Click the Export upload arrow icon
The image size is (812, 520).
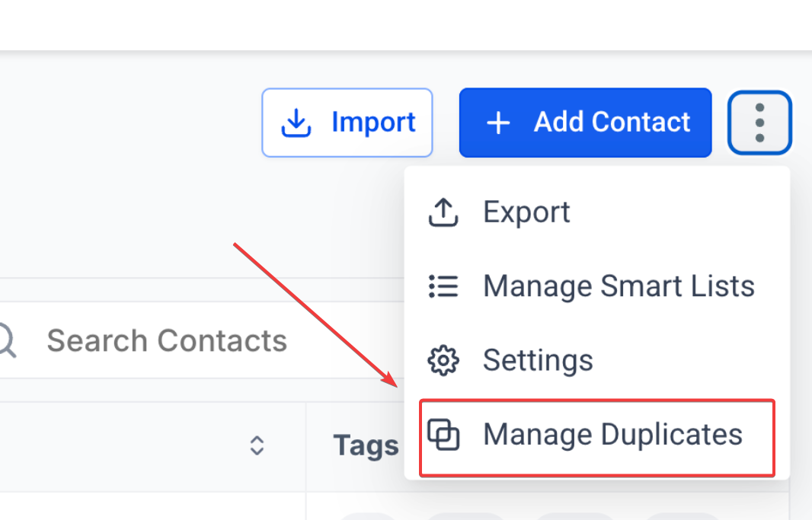coord(443,212)
